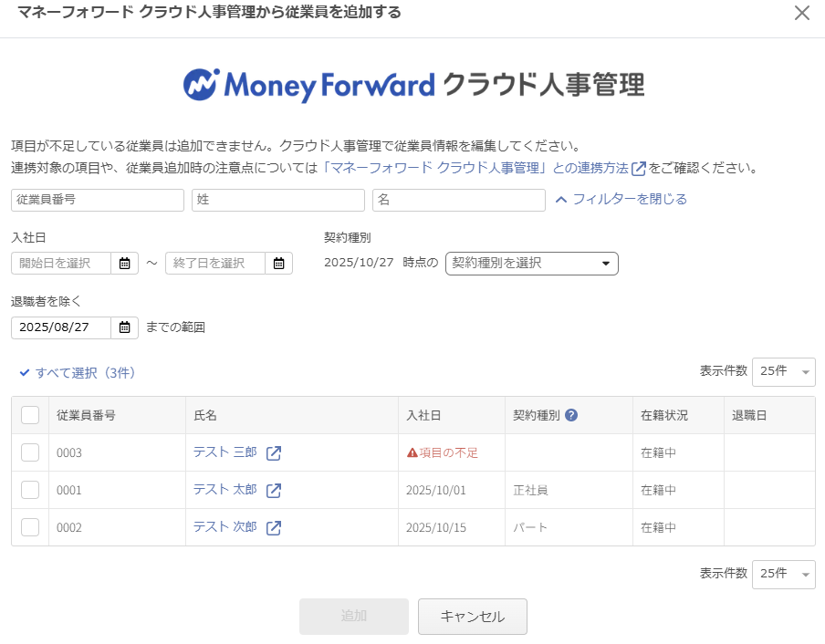Open external link icon for テスト 三郎
825x644 pixels.
274,453
